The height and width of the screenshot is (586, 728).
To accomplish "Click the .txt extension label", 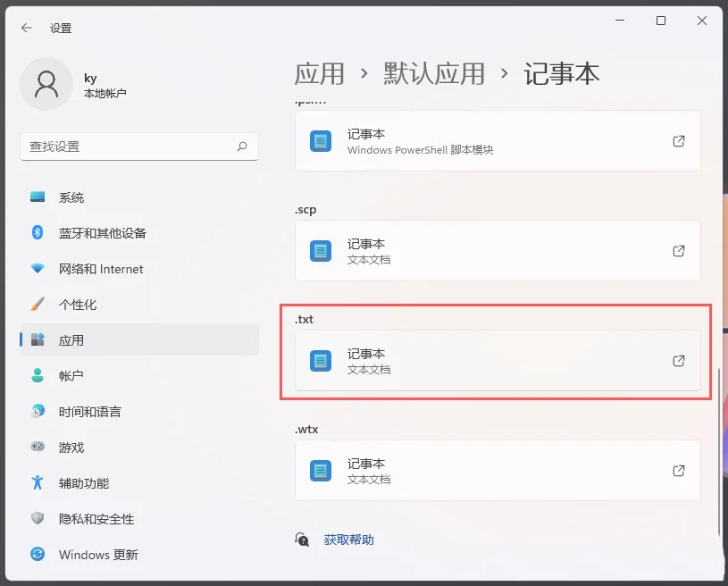I will point(304,320).
